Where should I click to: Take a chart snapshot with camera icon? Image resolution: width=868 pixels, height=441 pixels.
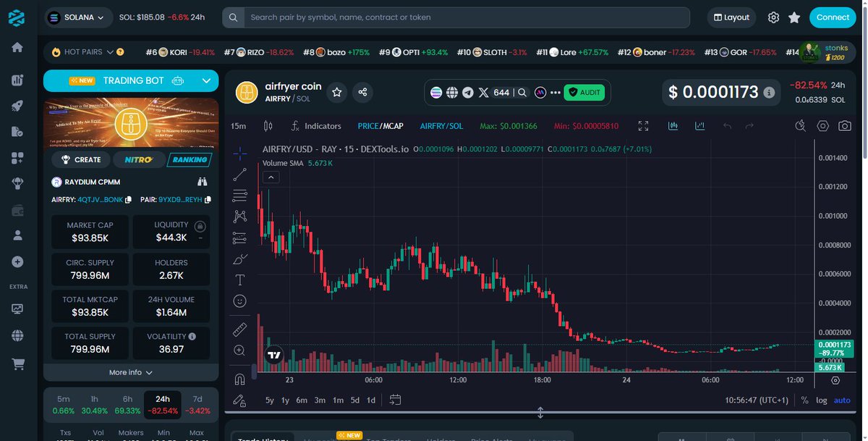pyautogui.click(x=844, y=126)
